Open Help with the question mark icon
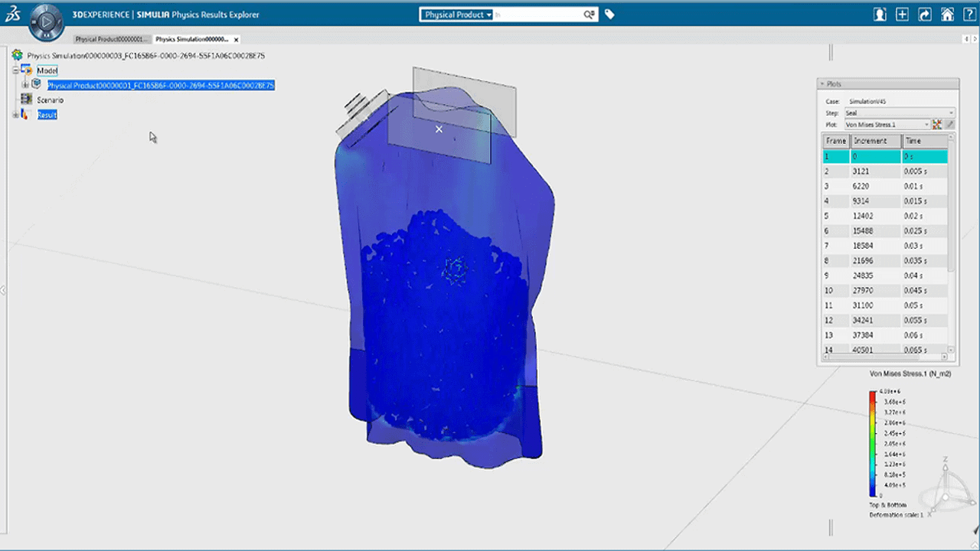The height and width of the screenshot is (551, 980). 968,15
